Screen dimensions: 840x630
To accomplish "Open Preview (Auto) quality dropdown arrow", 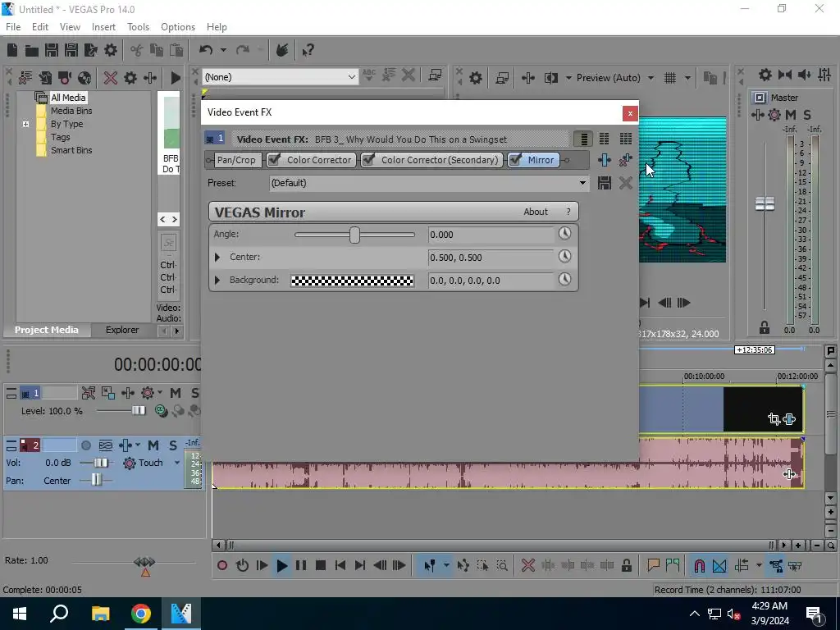I will [651, 78].
